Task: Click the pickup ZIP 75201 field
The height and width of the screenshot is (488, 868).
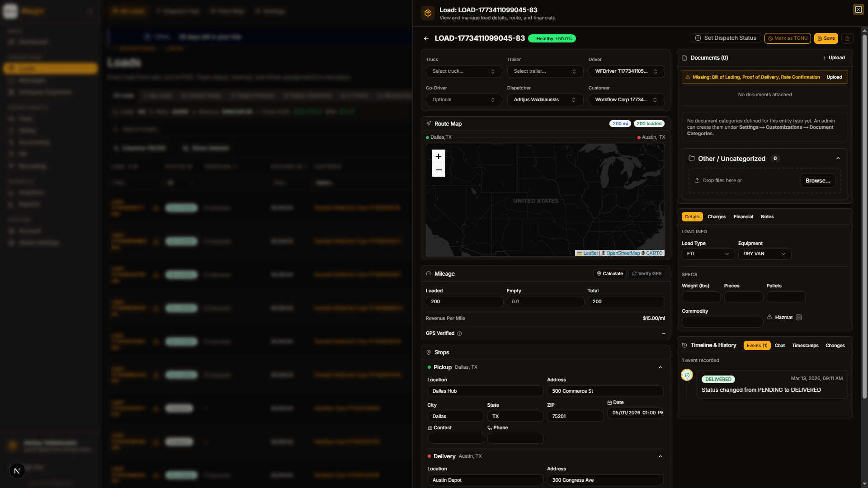Action: (x=575, y=417)
